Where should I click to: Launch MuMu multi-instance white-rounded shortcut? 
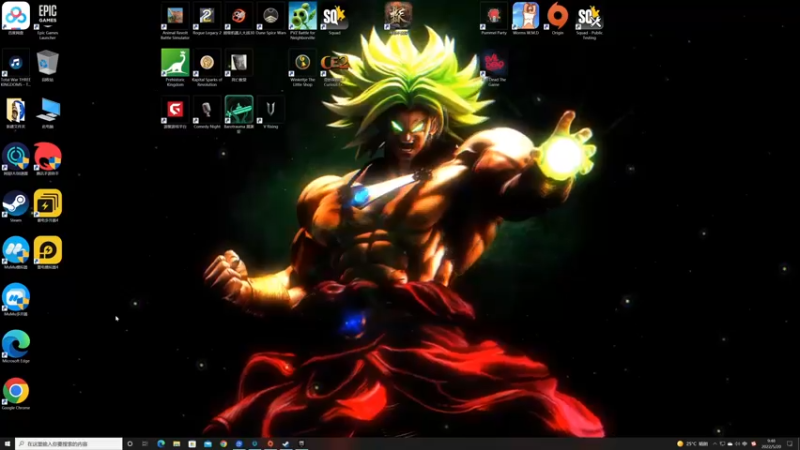tap(16, 300)
